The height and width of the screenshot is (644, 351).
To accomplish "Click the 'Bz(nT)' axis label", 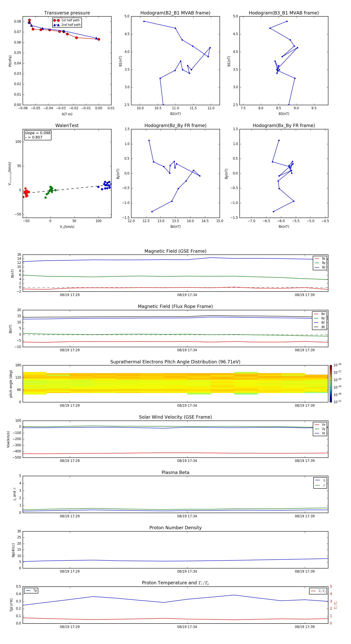I will (175, 227).
